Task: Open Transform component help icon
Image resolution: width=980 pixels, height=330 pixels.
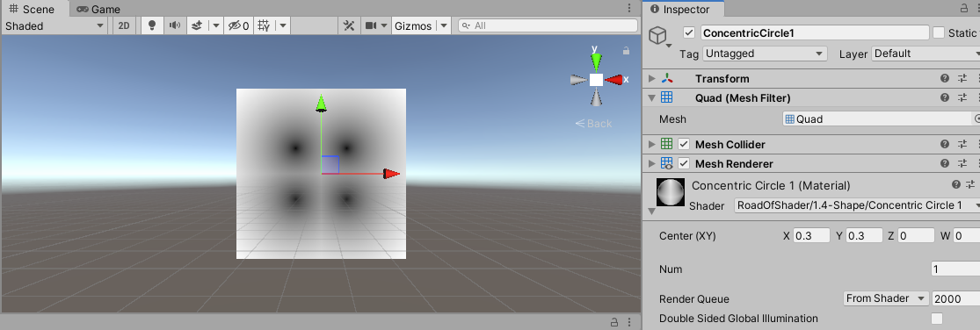Action: coord(945,79)
